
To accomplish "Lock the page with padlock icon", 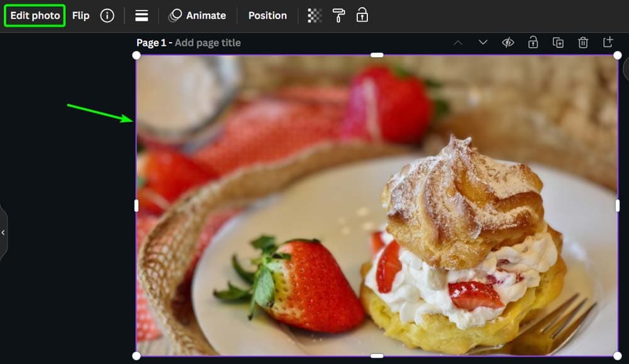I will [x=533, y=42].
